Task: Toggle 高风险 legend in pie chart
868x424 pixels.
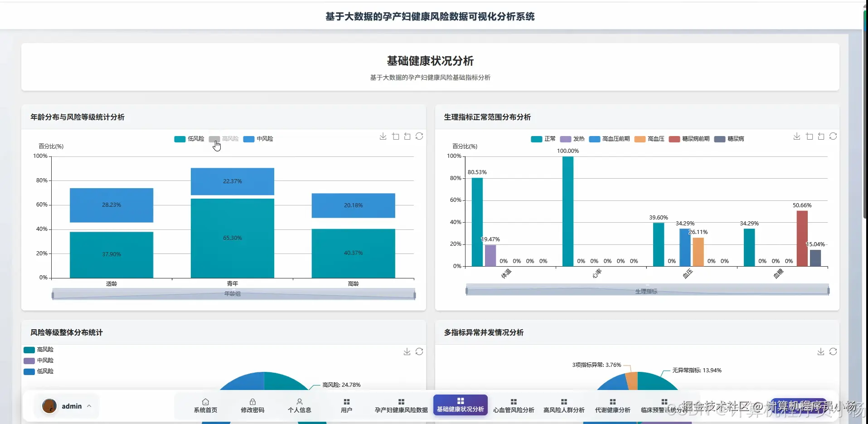Action: 39,350
